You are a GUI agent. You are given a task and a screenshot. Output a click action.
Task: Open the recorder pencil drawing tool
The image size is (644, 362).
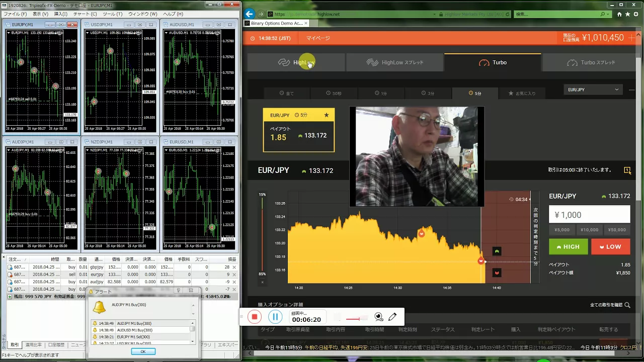(x=392, y=317)
